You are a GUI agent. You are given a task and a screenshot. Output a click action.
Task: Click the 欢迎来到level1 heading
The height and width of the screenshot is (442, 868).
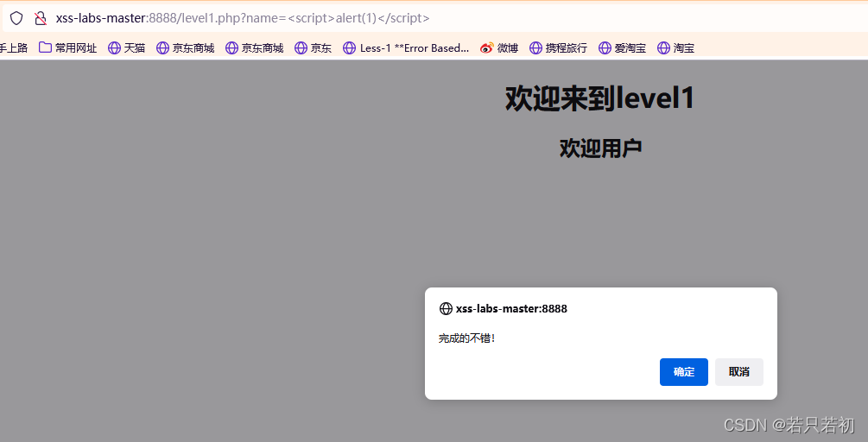pos(600,99)
